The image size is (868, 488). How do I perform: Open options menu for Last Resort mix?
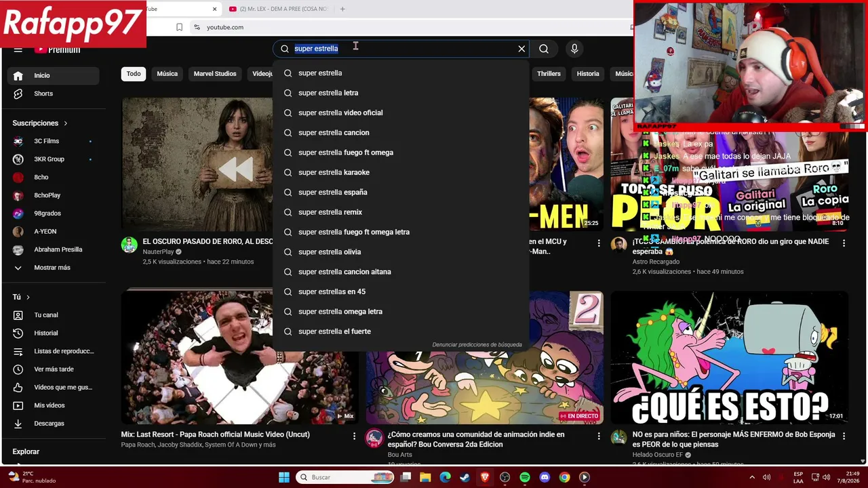tap(354, 436)
